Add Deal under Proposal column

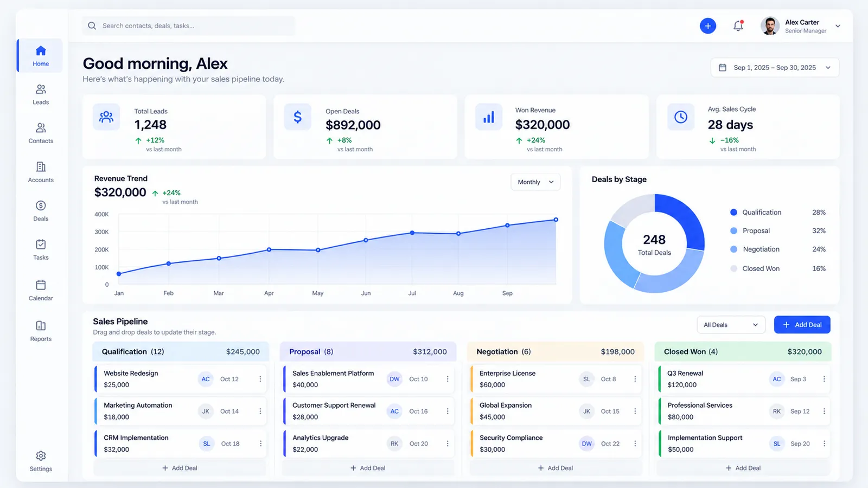(368, 468)
